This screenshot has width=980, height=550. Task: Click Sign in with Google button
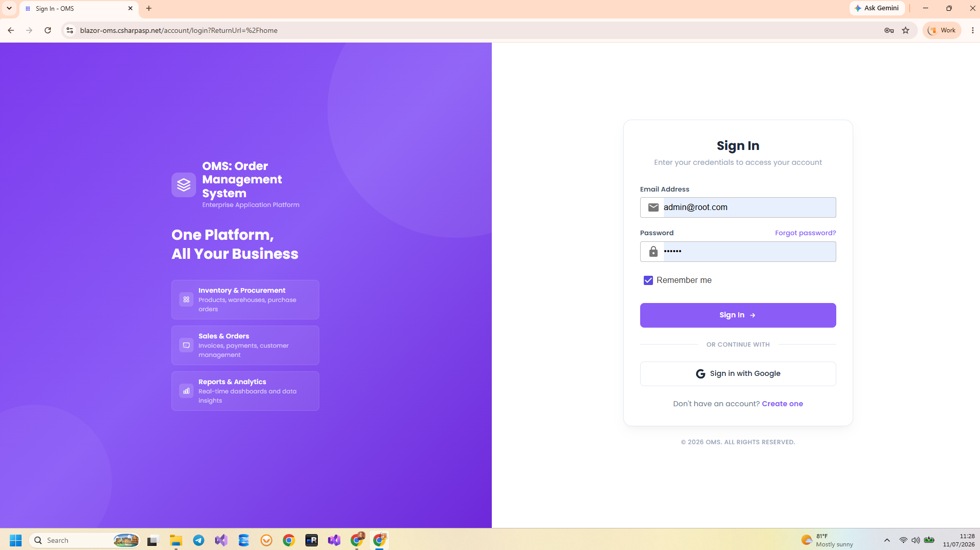click(738, 374)
